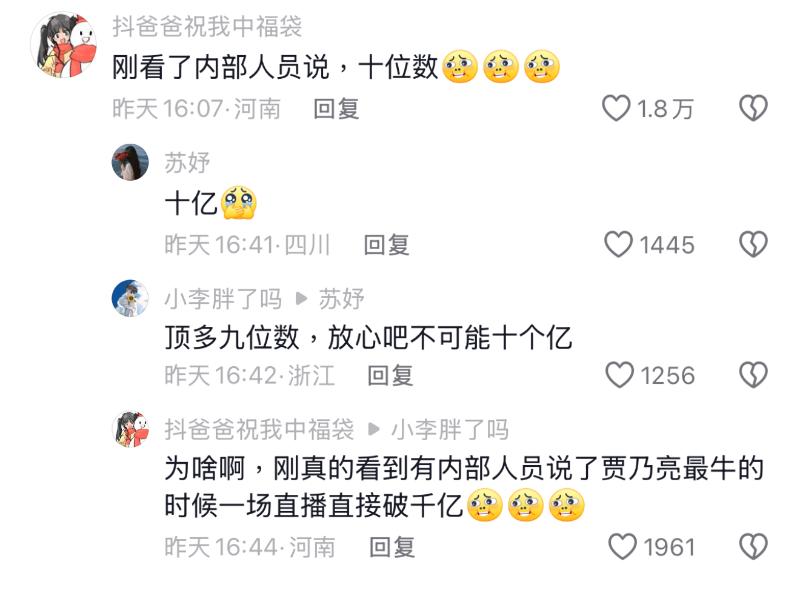Open avatar beside the last reply
Screen dimensions: 800x590
[130, 429]
